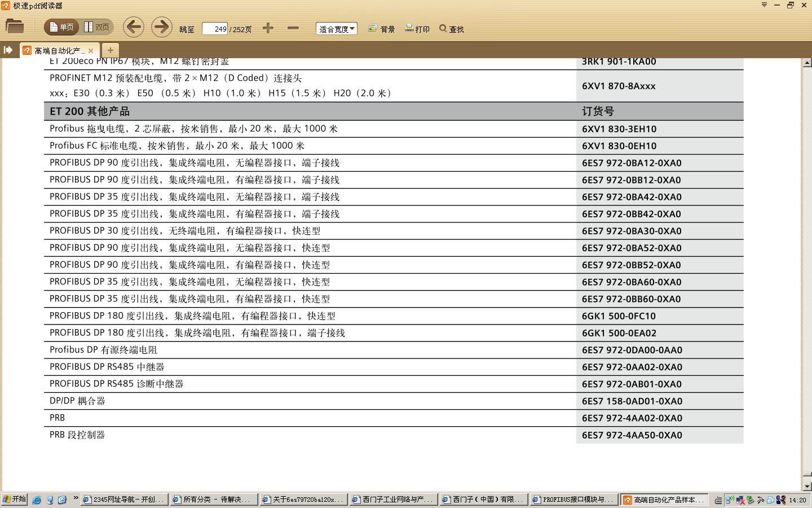Click order number 6ES7 972-0BB12-0XA0
Screen dimensions: 812x508
click(632, 180)
